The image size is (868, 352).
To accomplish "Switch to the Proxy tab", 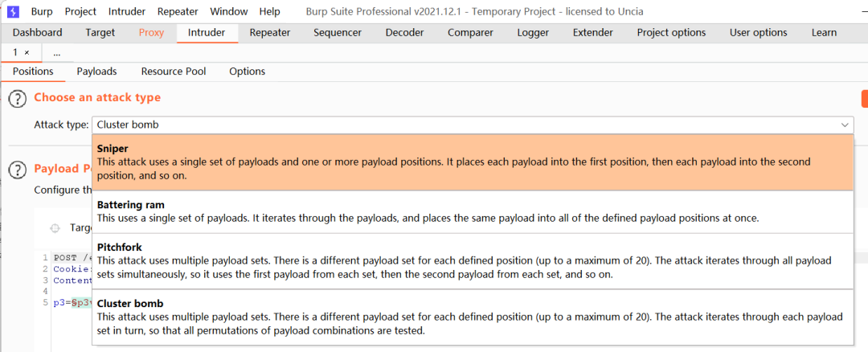I will point(152,33).
